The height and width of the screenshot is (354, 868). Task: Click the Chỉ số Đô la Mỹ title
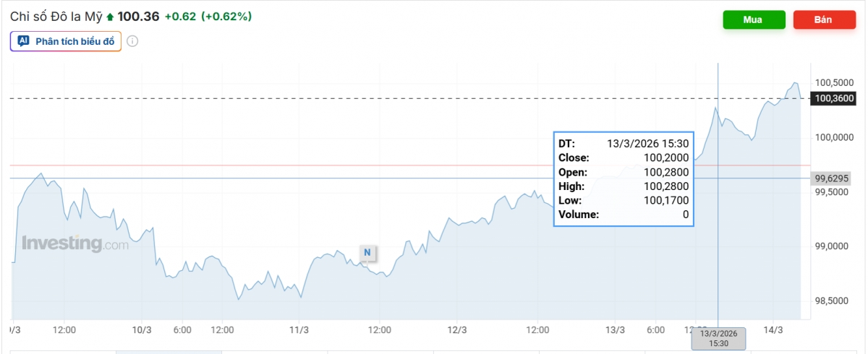coord(56,16)
